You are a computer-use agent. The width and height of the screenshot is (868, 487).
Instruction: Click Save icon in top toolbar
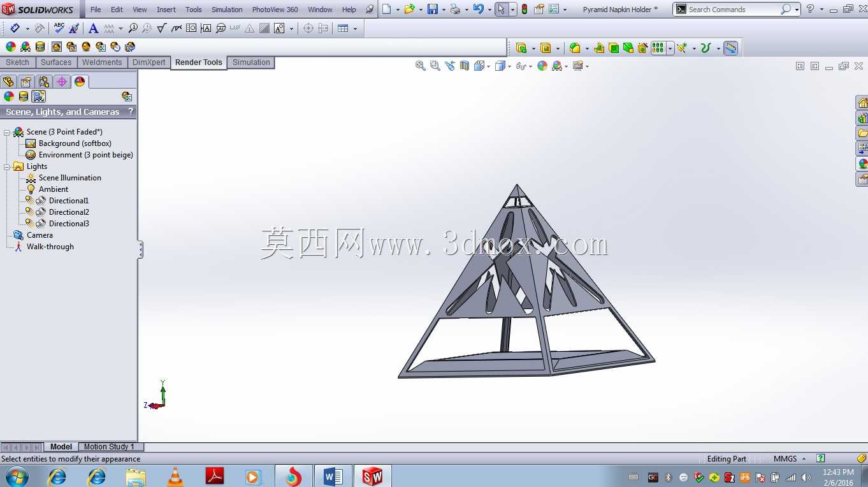[433, 9]
